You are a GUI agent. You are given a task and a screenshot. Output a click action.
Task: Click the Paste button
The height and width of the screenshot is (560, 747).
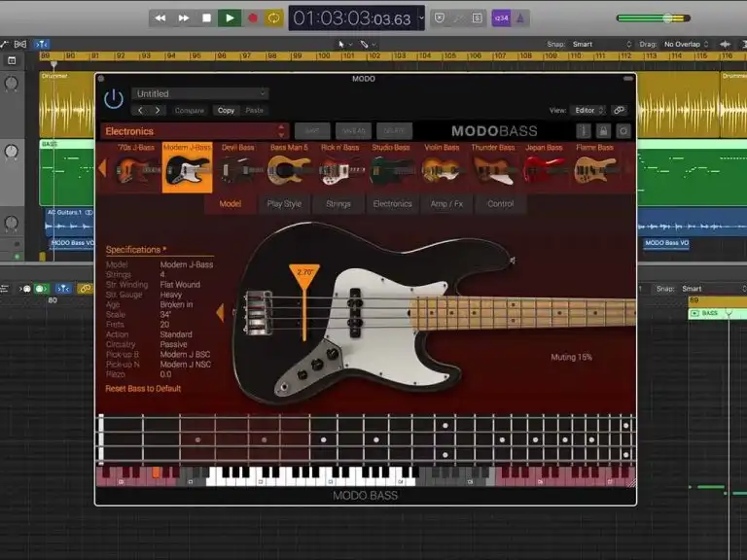[255, 110]
